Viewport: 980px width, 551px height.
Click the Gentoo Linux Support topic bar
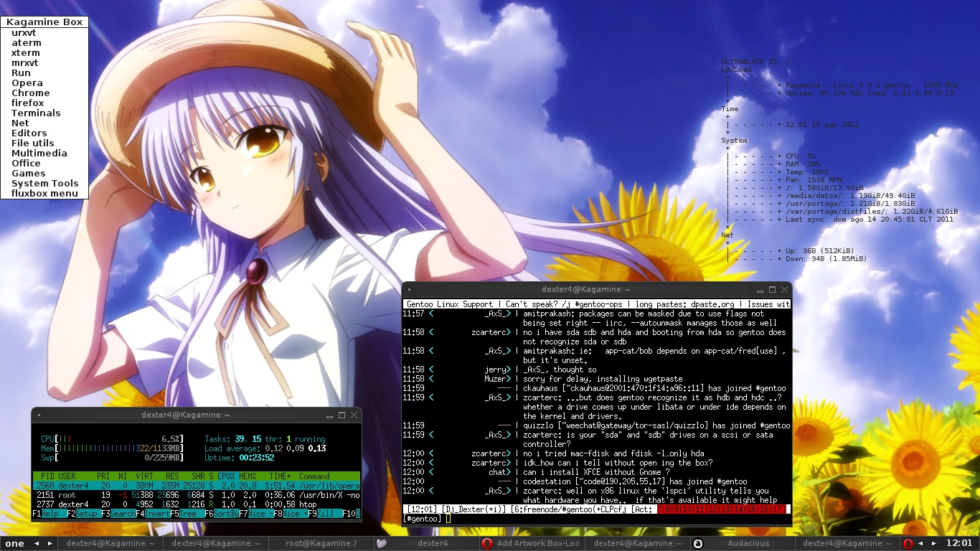coord(596,304)
